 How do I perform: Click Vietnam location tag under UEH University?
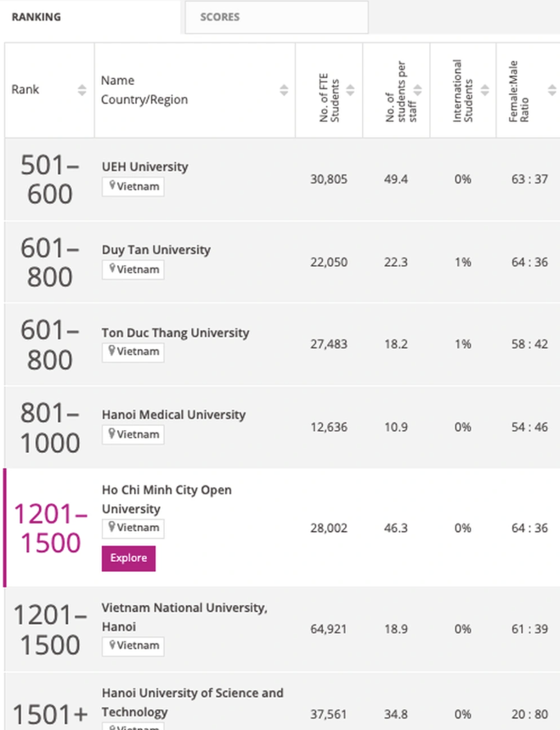[133, 186]
